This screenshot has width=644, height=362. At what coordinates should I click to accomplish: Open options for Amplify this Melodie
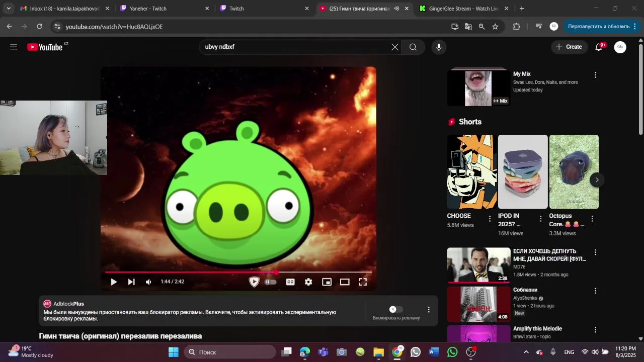[x=596, y=330]
